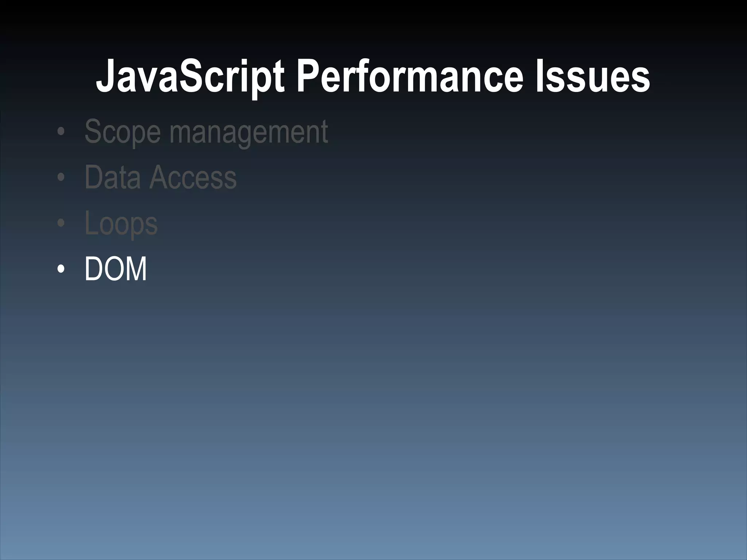Click the word "Issues" in the title

coord(593,77)
